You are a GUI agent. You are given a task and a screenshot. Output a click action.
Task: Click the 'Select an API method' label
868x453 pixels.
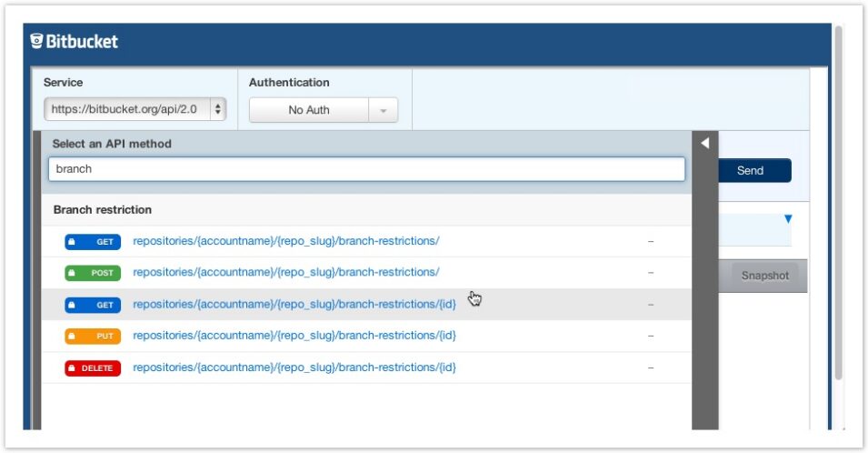(x=112, y=144)
